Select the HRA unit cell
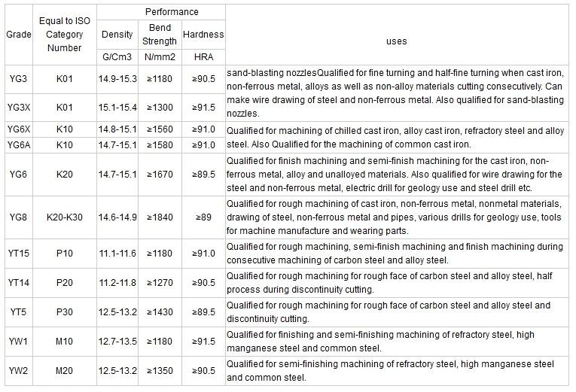The width and height of the screenshot is (576, 392). pyautogui.click(x=202, y=58)
